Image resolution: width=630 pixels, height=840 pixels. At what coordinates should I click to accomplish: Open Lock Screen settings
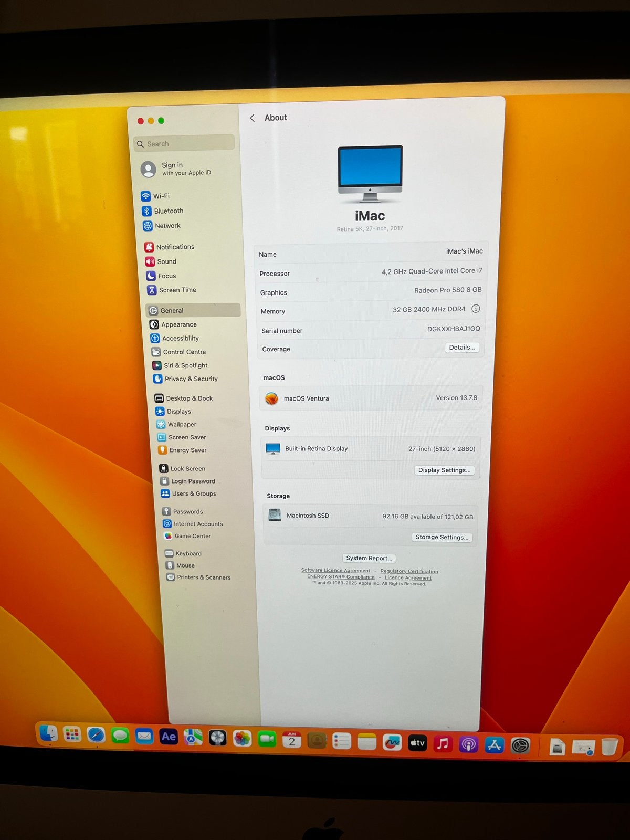(x=183, y=468)
